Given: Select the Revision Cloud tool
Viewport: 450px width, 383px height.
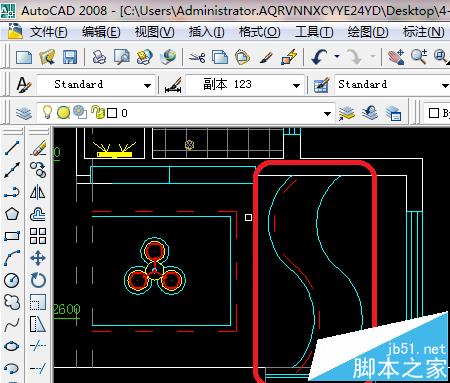Looking at the screenshot, I should [x=12, y=302].
